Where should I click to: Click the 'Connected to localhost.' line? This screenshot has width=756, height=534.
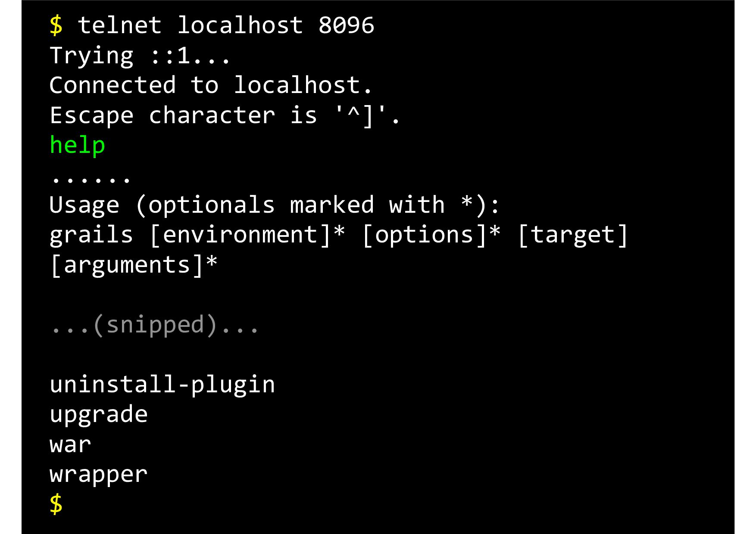(x=210, y=85)
